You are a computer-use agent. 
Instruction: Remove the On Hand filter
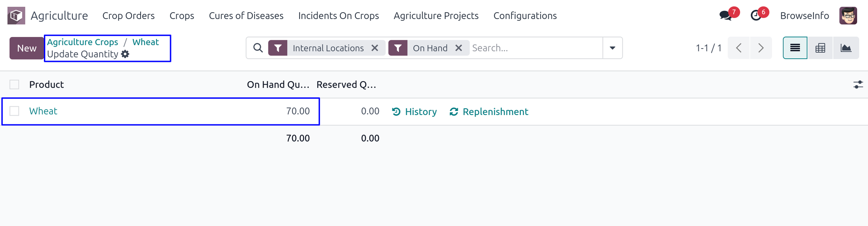458,48
